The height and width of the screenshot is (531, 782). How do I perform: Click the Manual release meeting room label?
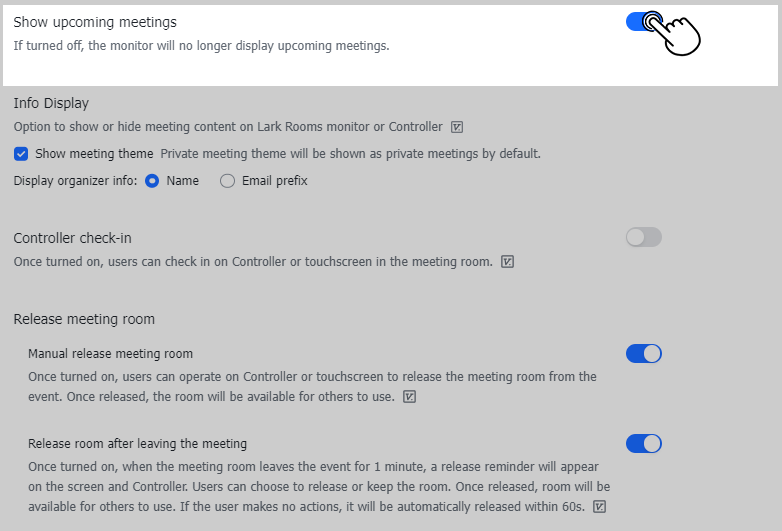click(x=110, y=354)
